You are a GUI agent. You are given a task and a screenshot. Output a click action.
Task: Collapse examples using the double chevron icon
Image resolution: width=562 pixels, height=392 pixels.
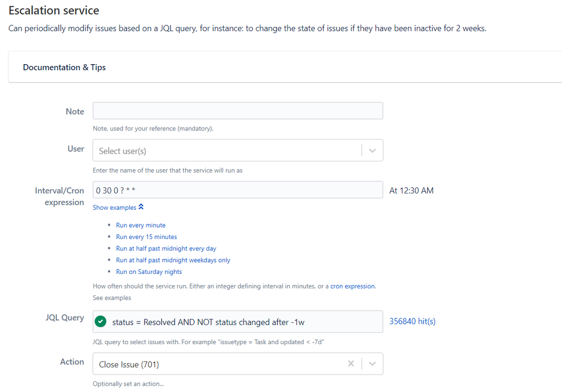coord(141,207)
